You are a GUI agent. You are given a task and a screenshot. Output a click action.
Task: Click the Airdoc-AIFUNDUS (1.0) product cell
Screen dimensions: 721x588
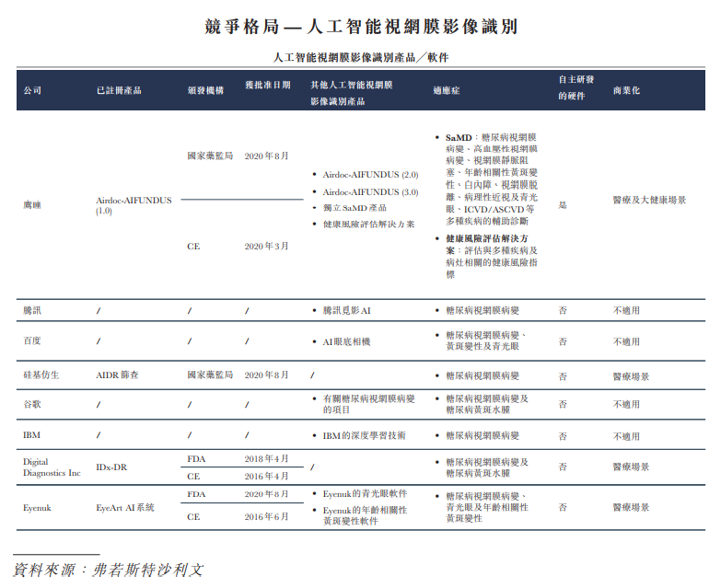[x=134, y=205]
